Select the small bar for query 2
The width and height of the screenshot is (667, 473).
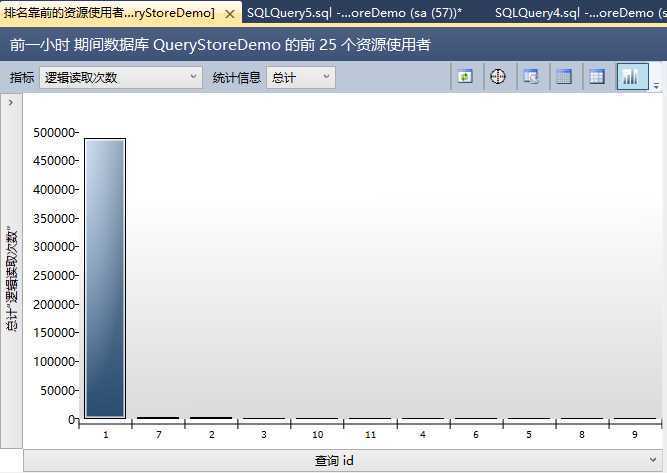(x=211, y=417)
